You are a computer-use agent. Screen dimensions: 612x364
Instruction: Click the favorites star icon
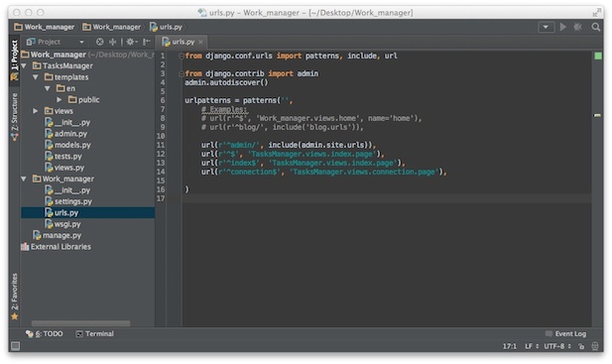(15, 316)
